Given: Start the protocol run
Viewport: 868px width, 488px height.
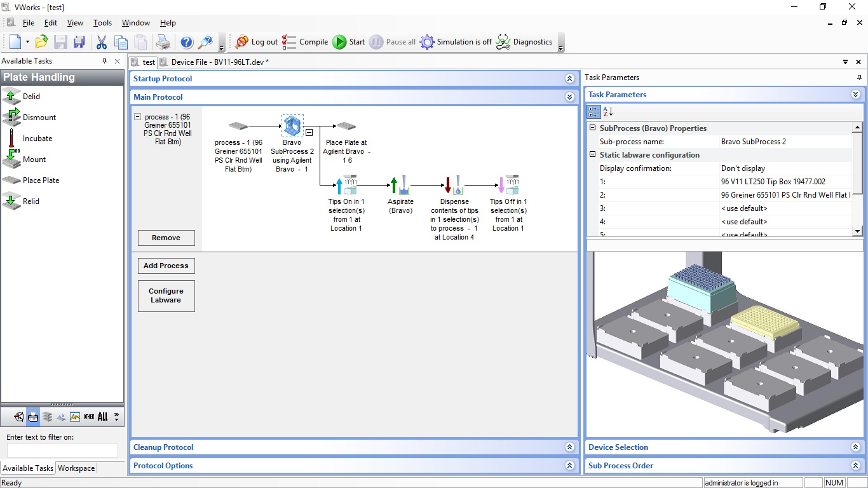Looking at the screenshot, I should (349, 42).
